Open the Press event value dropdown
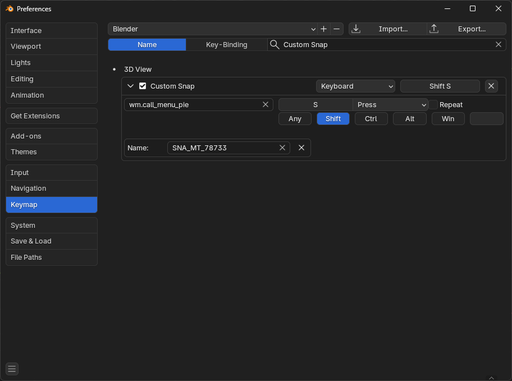 390,105
